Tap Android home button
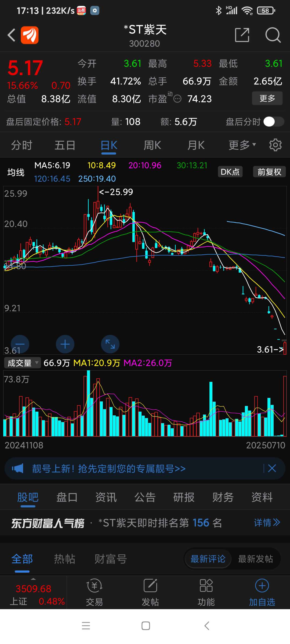 tap(146, 626)
